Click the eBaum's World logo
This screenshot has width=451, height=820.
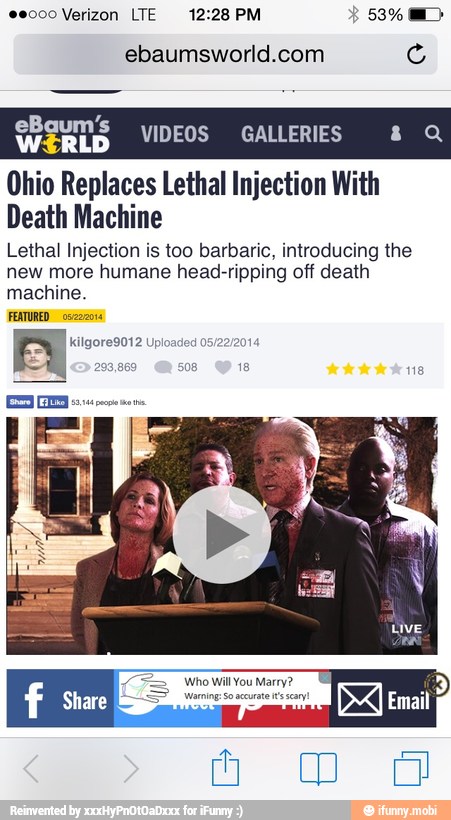62,135
